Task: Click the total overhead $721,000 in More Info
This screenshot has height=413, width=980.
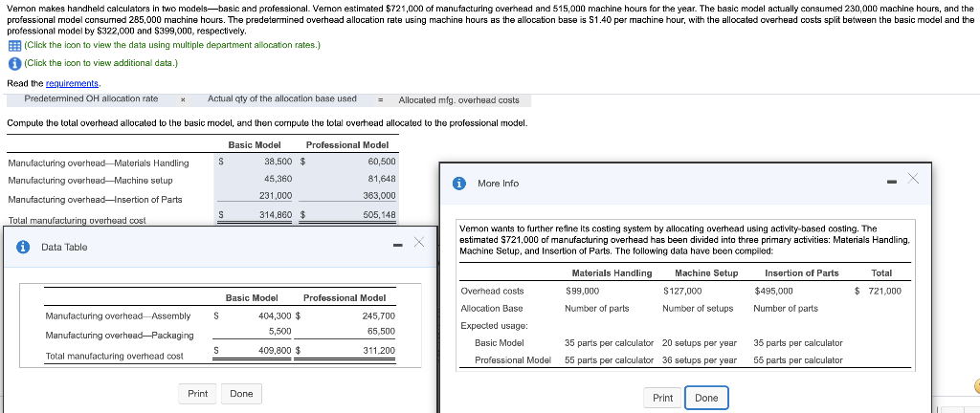Action: (x=879, y=291)
